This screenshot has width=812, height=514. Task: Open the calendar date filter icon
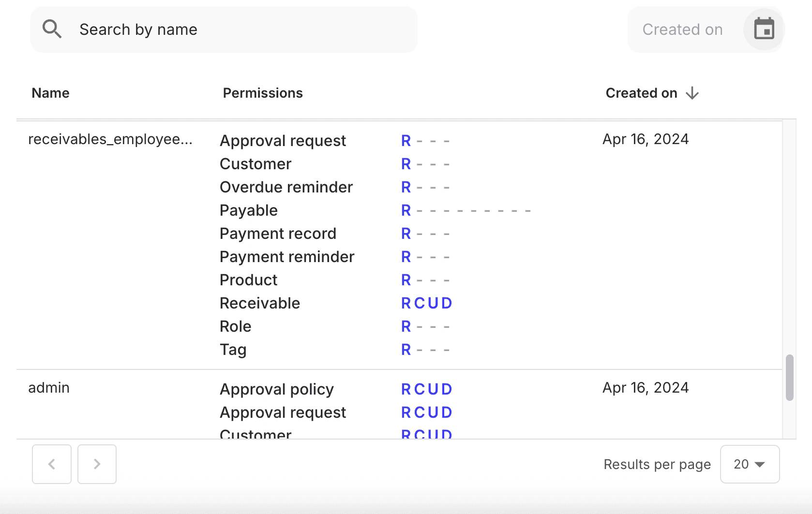click(764, 29)
